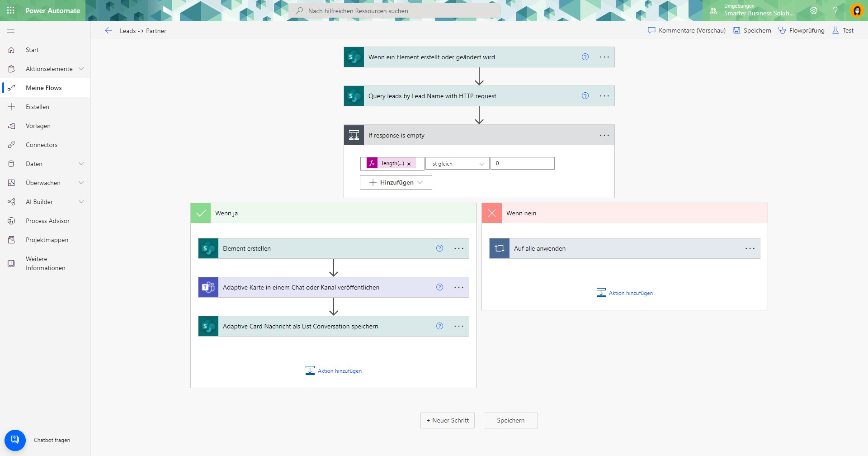Click the Teams icon on Adaptive Karte action
Viewport: 868px width, 456px height.
coord(208,287)
